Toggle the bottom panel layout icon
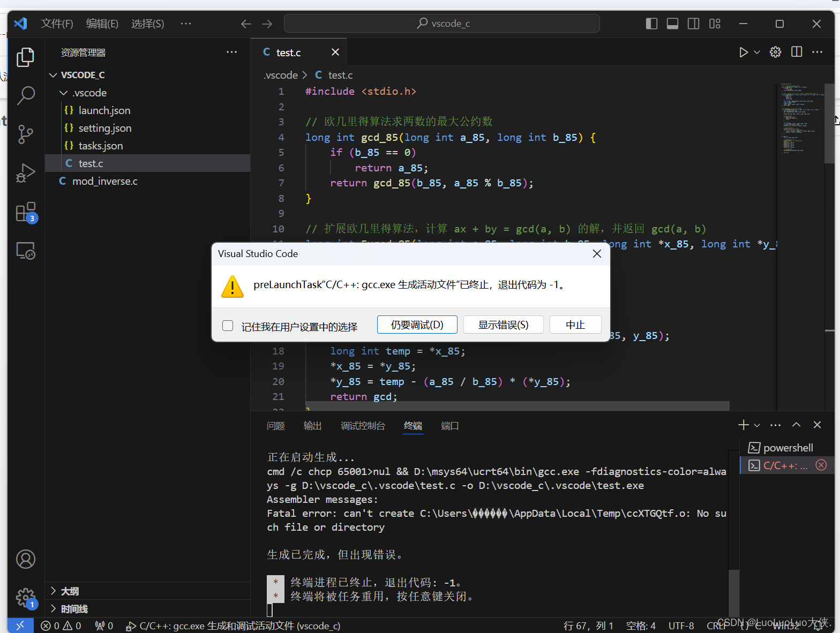840x633 pixels. pos(672,24)
